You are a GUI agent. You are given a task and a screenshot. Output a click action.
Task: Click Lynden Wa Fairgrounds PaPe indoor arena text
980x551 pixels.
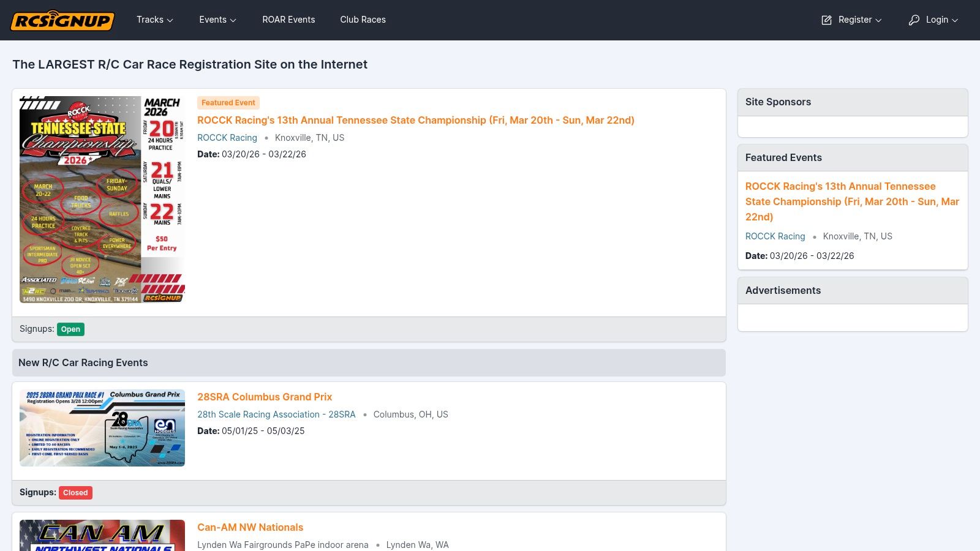coord(283,545)
